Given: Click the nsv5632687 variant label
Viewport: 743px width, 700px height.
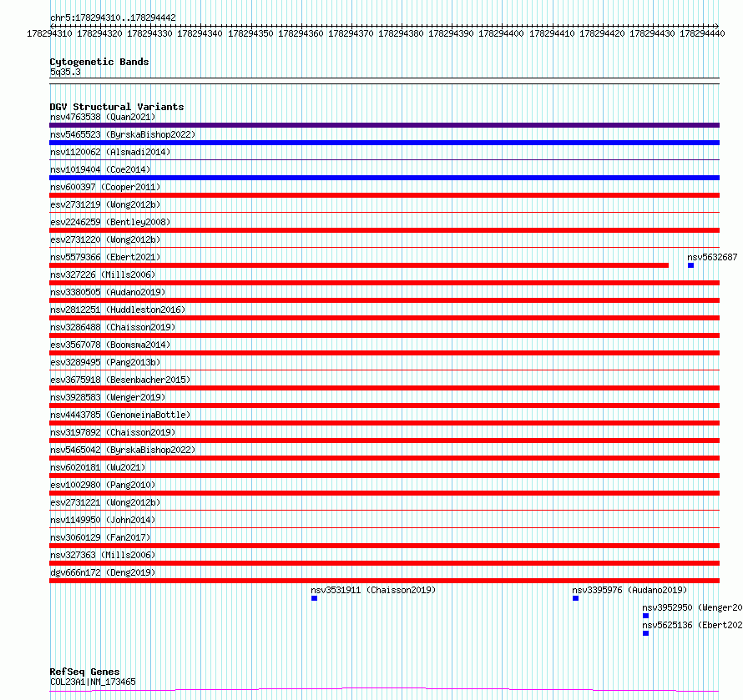Looking at the screenshot, I should [712, 257].
